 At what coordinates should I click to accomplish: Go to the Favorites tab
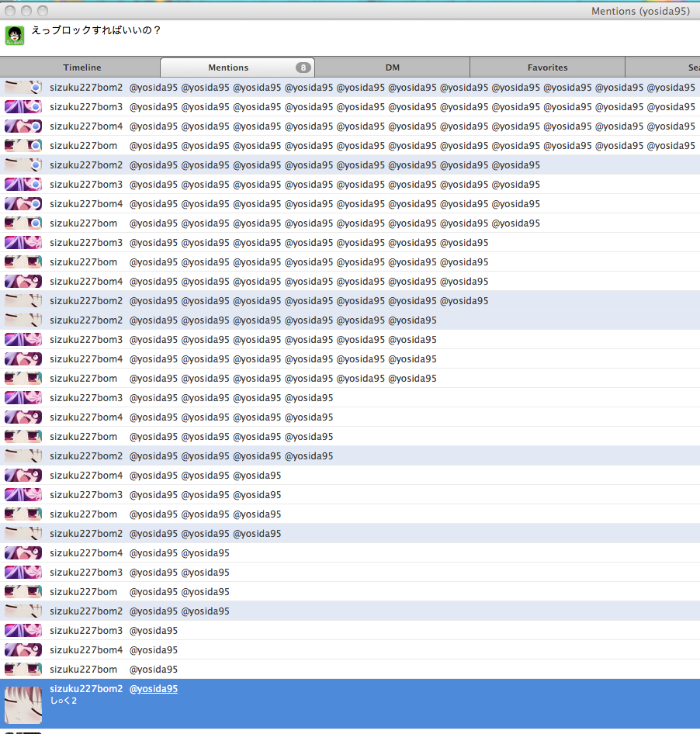pos(547,68)
